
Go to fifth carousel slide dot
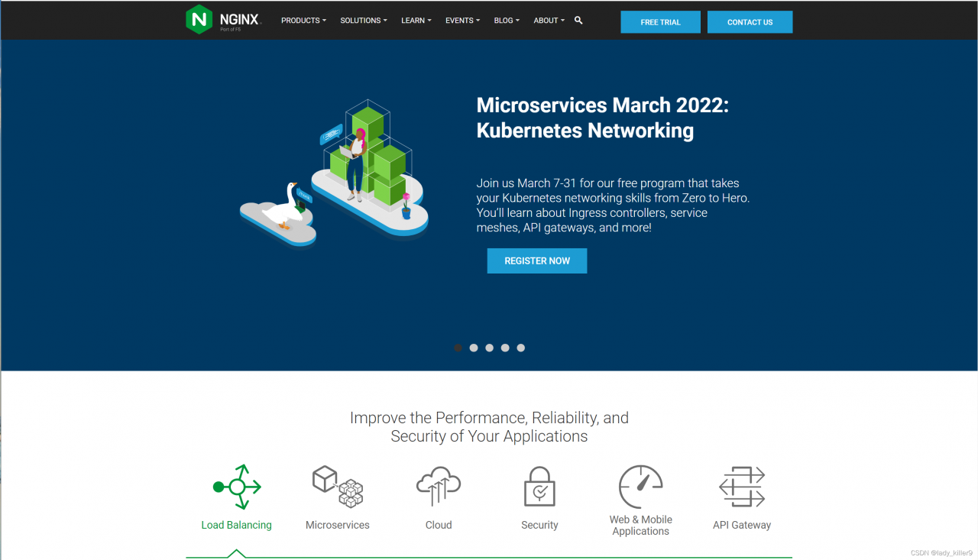(x=520, y=348)
